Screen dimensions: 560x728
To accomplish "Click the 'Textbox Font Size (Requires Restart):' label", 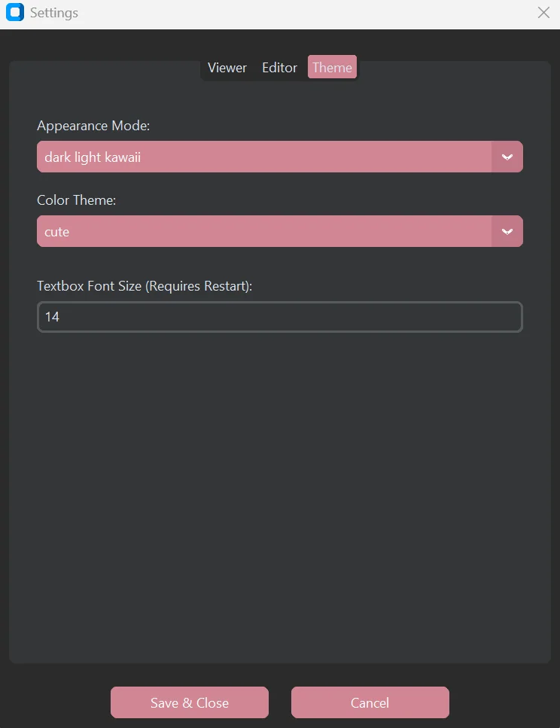I will click(145, 286).
